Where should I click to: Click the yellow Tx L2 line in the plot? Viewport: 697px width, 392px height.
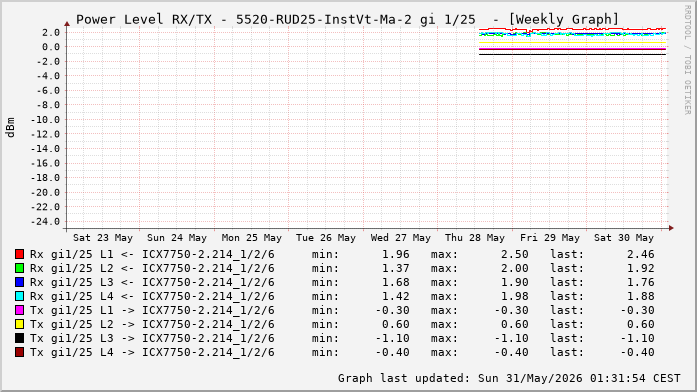point(573,43)
